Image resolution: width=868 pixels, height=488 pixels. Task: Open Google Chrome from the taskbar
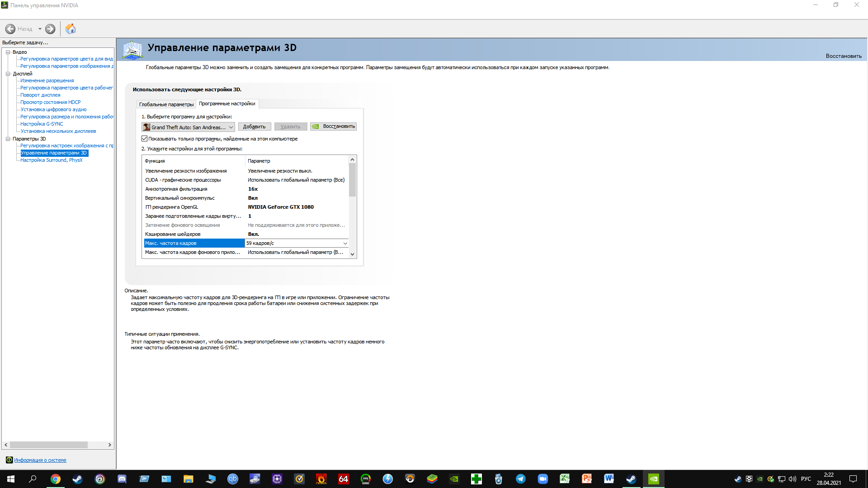click(x=56, y=479)
